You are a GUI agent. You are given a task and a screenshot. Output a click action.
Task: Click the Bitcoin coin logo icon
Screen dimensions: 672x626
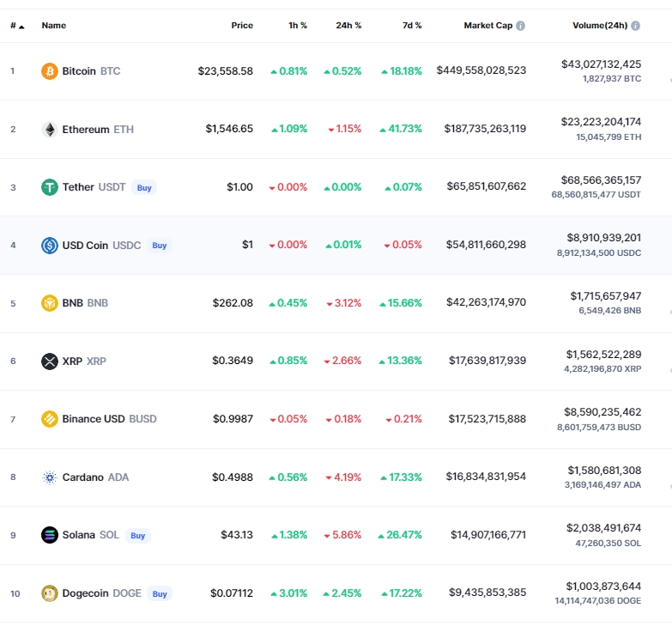50,71
